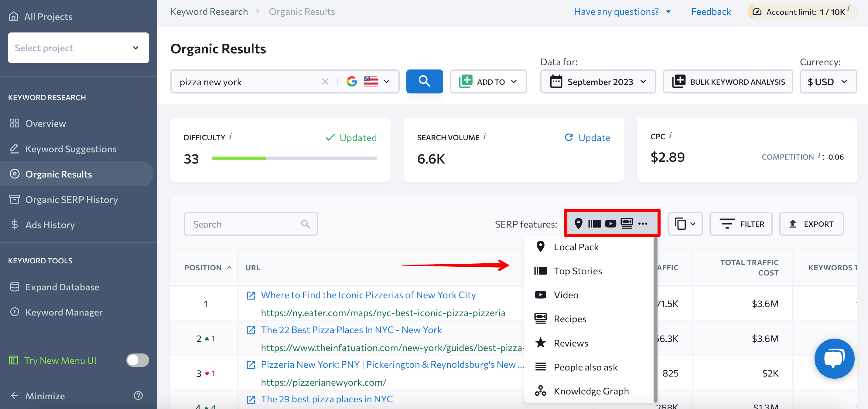
Task: Open the USD currency dropdown
Action: (828, 81)
